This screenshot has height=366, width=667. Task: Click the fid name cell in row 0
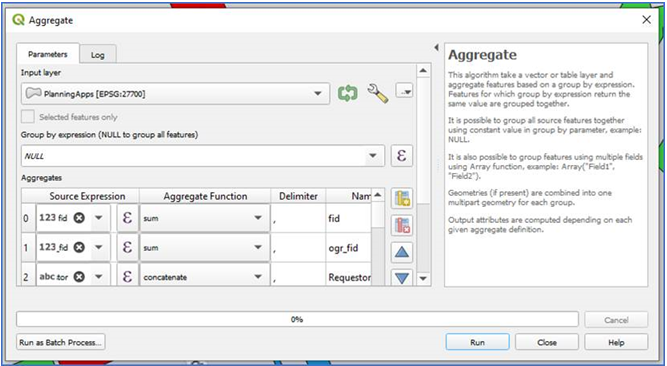[348, 218]
